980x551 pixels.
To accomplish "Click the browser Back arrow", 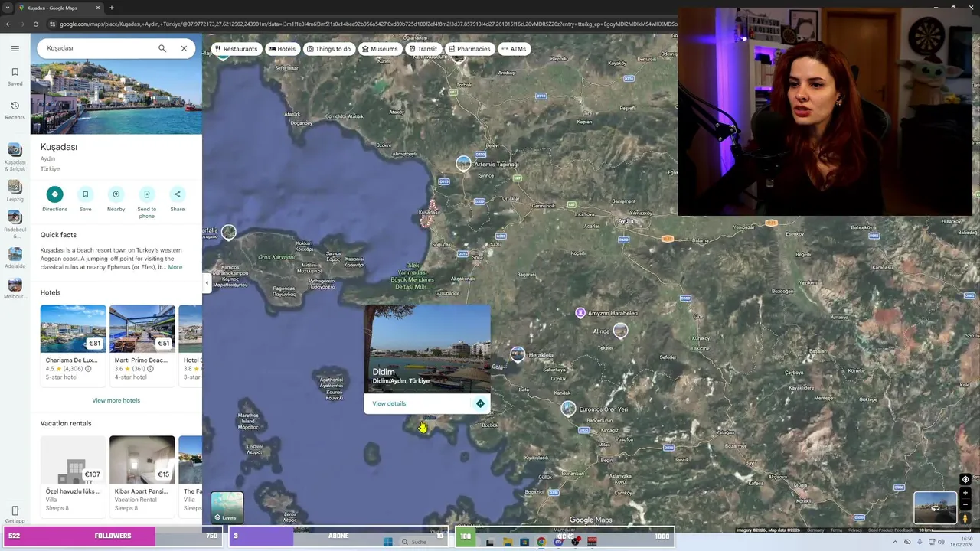I will 8,24.
